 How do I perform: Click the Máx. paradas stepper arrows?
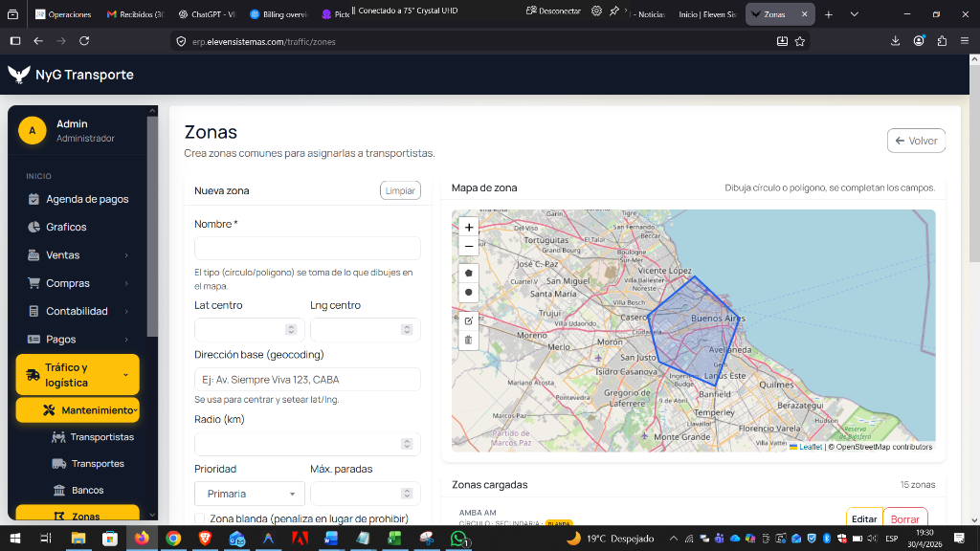407,493
